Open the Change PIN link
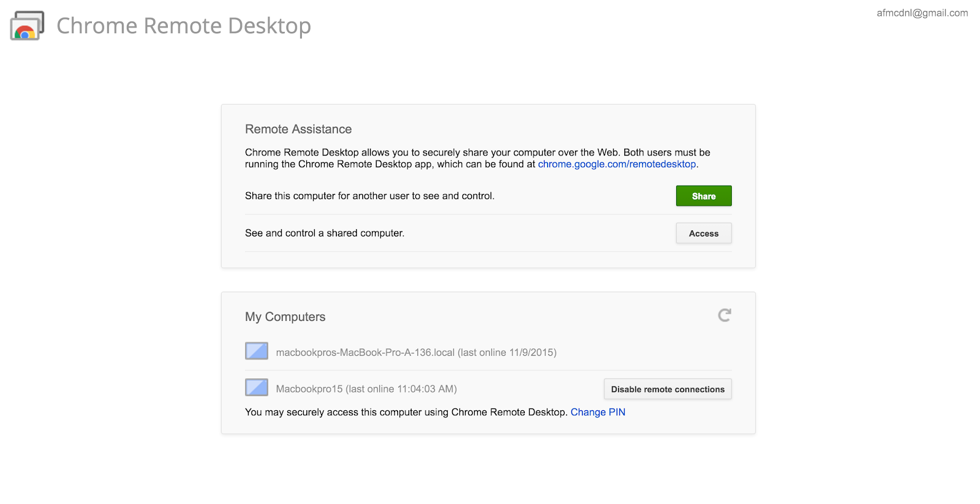 (x=598, y=412)
